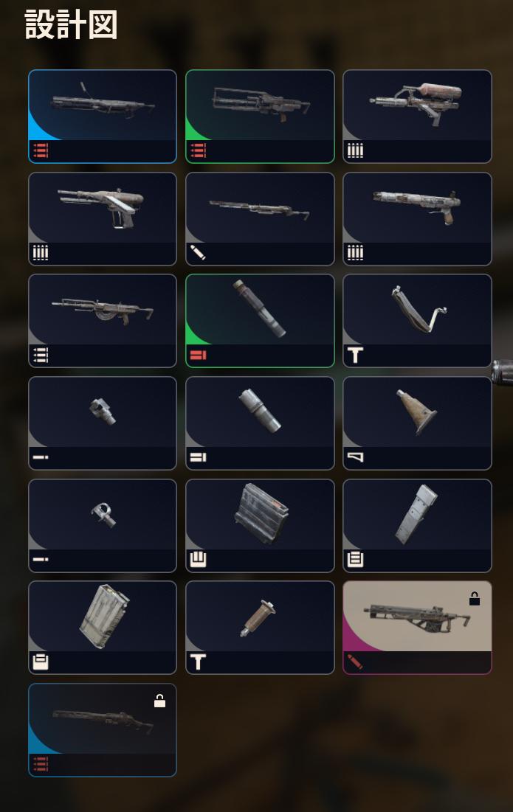Select the drum magazine machine gun blueprint
This screenshot has width=513, height=812.
pyautogui.click(x=103, y=321)
